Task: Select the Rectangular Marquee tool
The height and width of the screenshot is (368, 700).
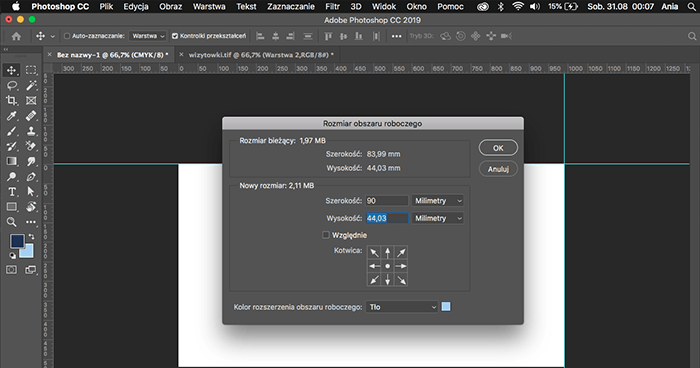Action: (31, 70)
